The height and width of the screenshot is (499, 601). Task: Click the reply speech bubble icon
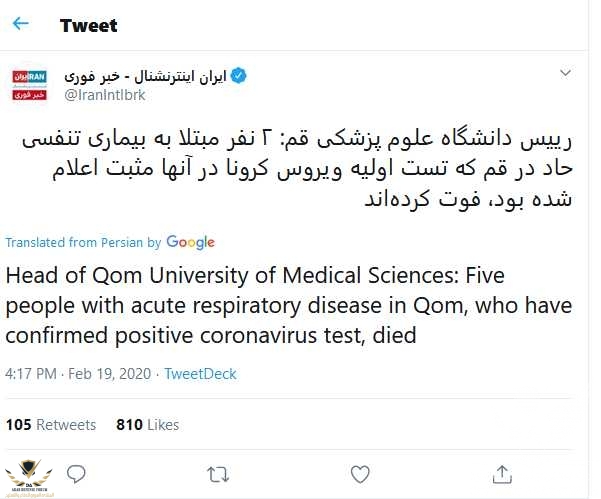(76, 472)
